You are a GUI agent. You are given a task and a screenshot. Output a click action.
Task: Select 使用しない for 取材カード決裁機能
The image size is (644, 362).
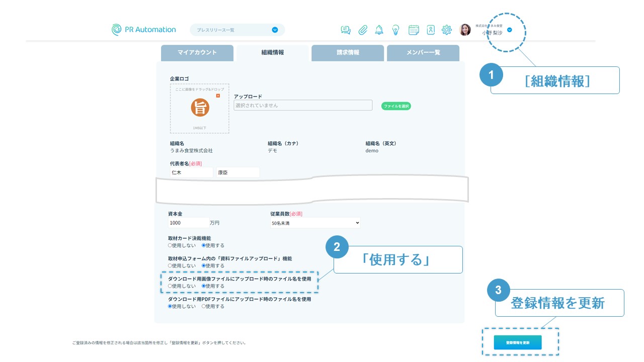coord(170,245)
